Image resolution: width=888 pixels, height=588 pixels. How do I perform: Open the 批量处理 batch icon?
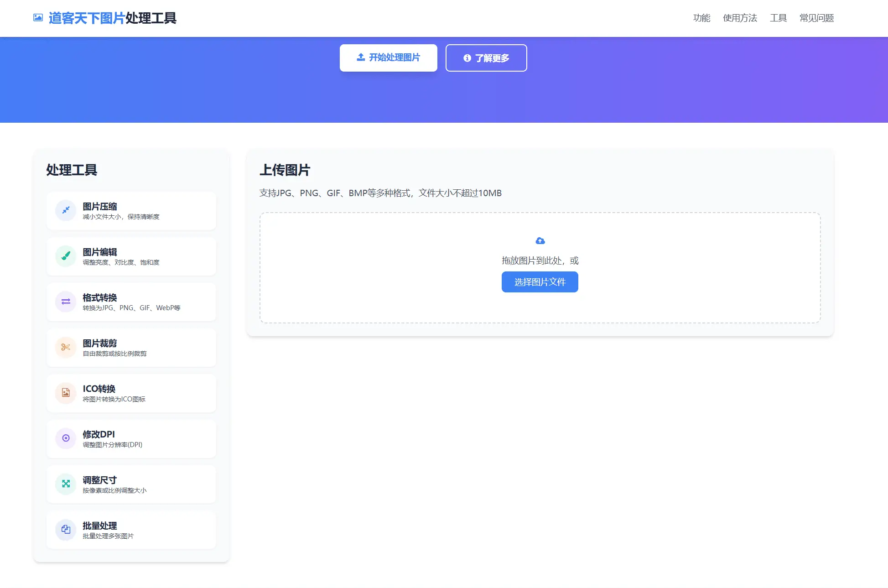pos(65,530)
